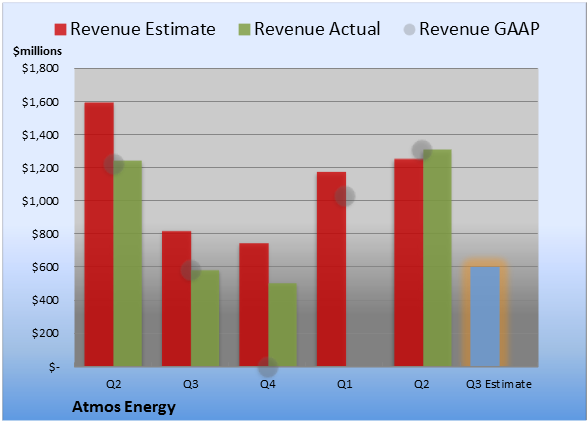Select the red estimate bar above Q4
Screen dimensions: 588x422
tap(254, 305)
